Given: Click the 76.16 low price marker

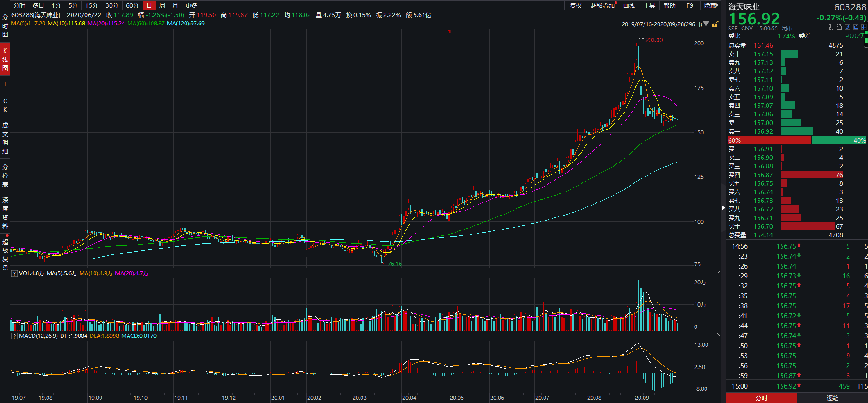Looking at the screenshot, I should 395,264.
